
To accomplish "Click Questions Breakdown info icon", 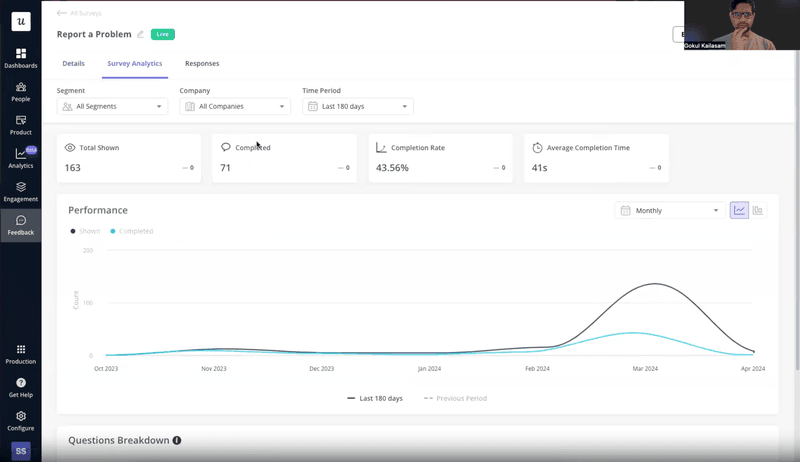I will coord(177,441).
